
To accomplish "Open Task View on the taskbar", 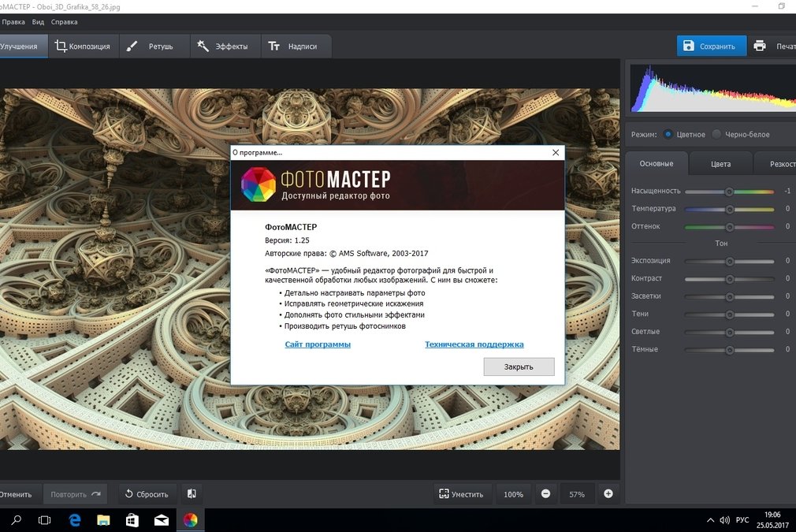I will pyautogui.click(x=45, y=520).
